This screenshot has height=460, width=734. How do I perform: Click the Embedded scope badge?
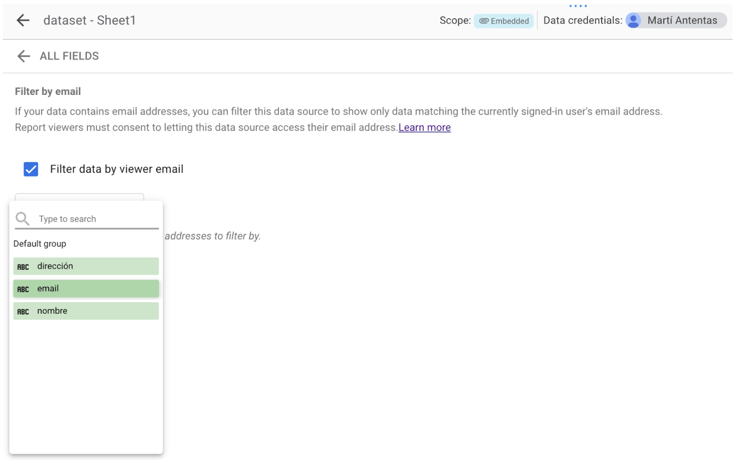(504, 21)
